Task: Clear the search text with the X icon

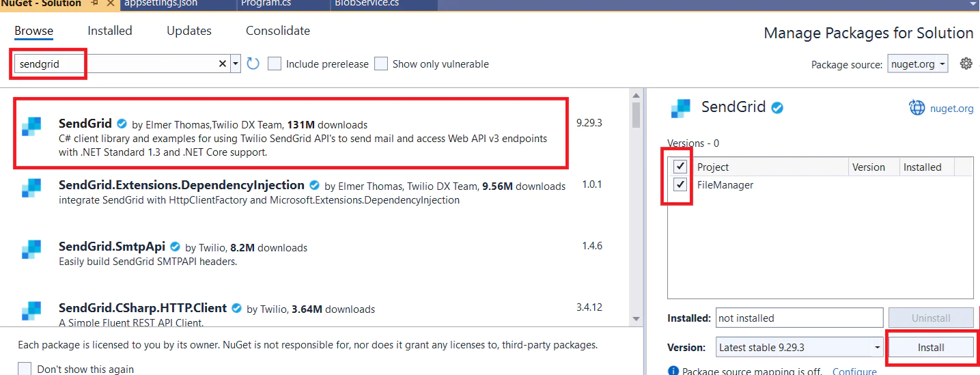Action: coord(223,64)
